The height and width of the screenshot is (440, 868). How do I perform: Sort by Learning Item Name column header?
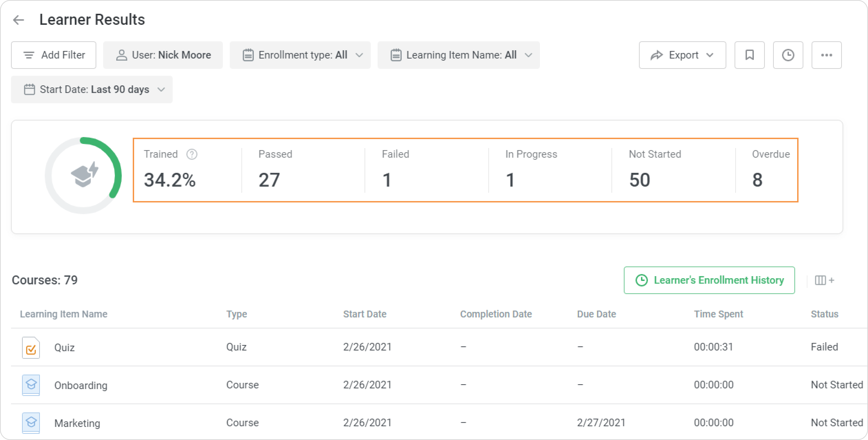pos(64,314)
